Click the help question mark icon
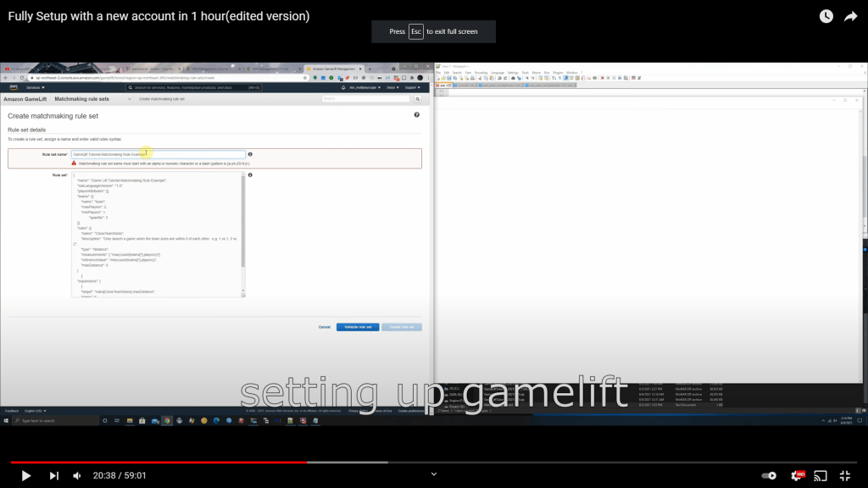Screen dimensions: 868x488 point(416,114)
